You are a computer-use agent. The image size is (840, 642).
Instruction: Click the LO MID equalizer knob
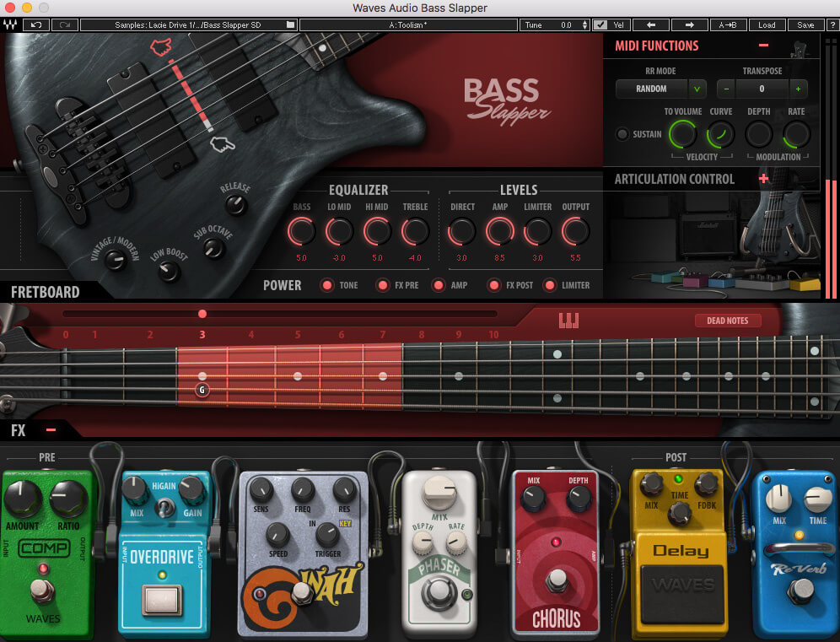[339, 231]
